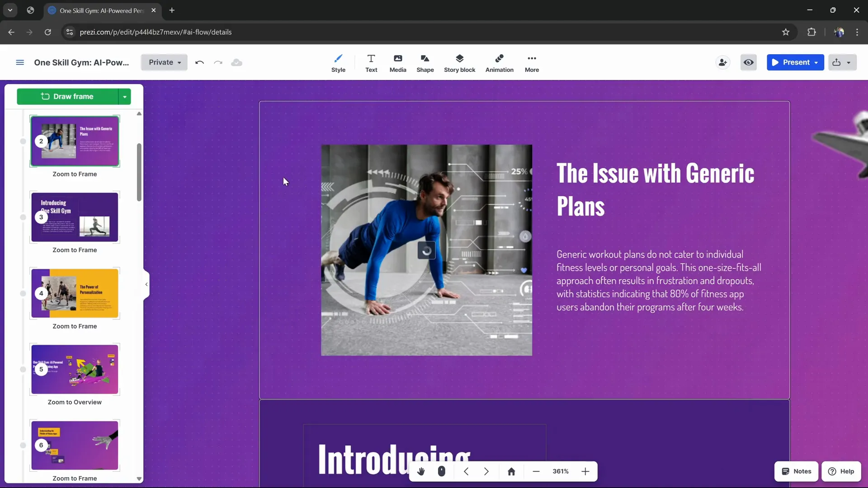Image resolution: width=868 pixels, height=488 pixels.
Task: Toggle presenter preview eye icon
Action: pyautogui.click(x=749, y=62)
